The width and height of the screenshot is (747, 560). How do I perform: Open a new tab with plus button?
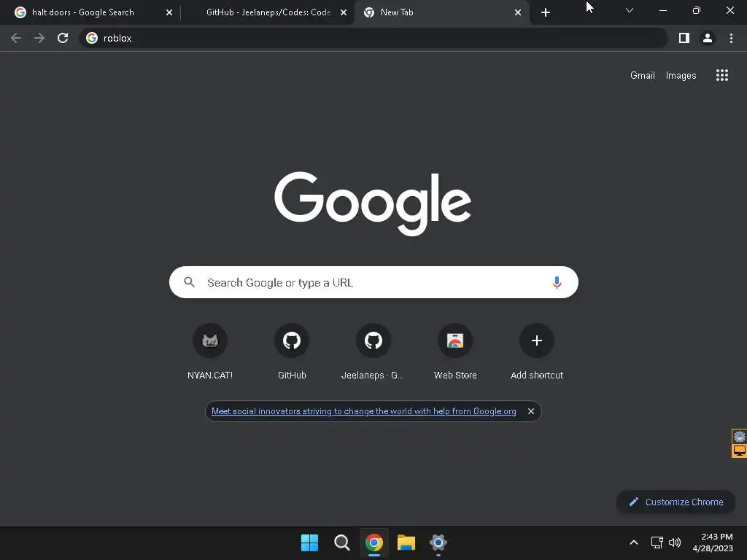pyautogui.click(x=546, y=12)
